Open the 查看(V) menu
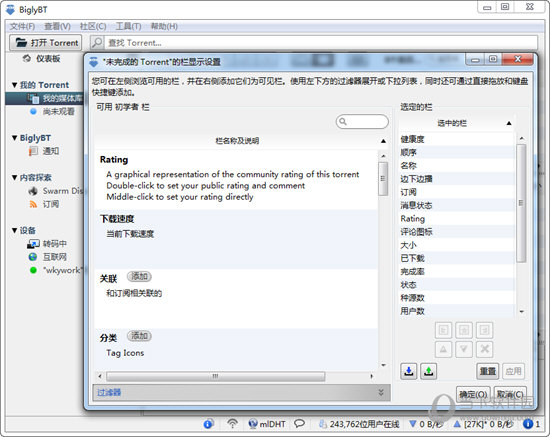Screen dimensions: 550x437 (x=57, y=26)
